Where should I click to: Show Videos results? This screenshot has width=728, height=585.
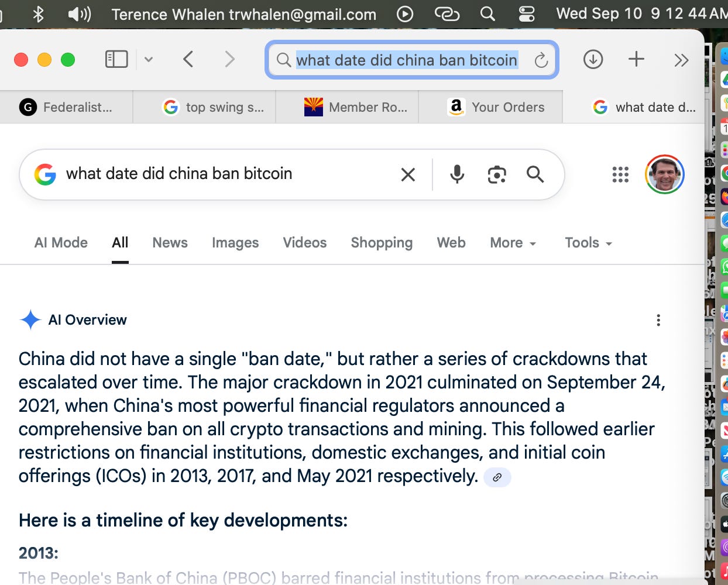click(x=305, y=243)
